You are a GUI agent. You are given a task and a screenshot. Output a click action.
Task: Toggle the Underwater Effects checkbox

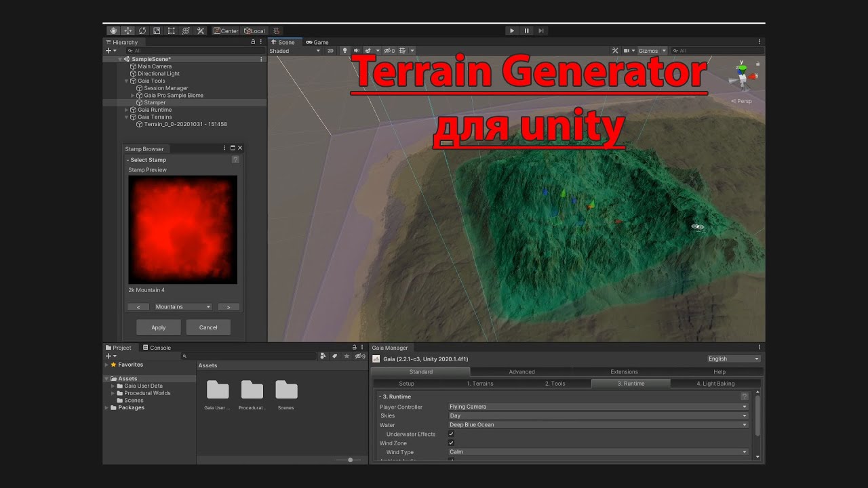[451, 434]
